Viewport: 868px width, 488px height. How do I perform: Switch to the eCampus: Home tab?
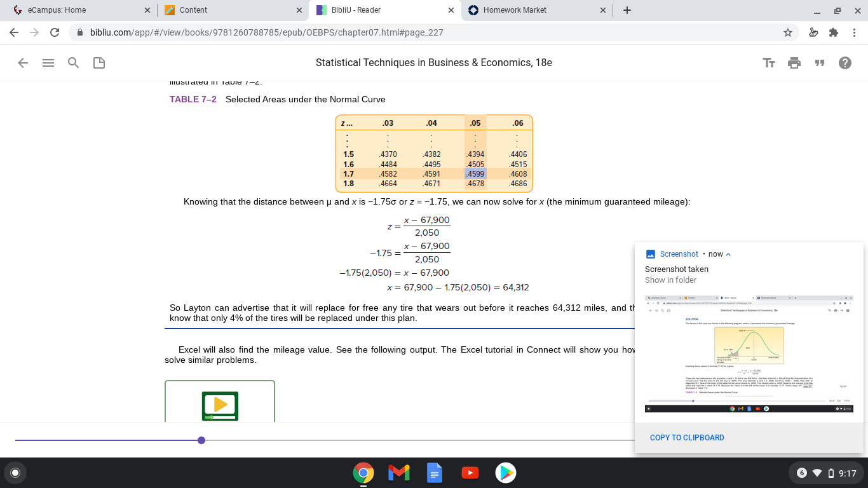coord(77,10)
